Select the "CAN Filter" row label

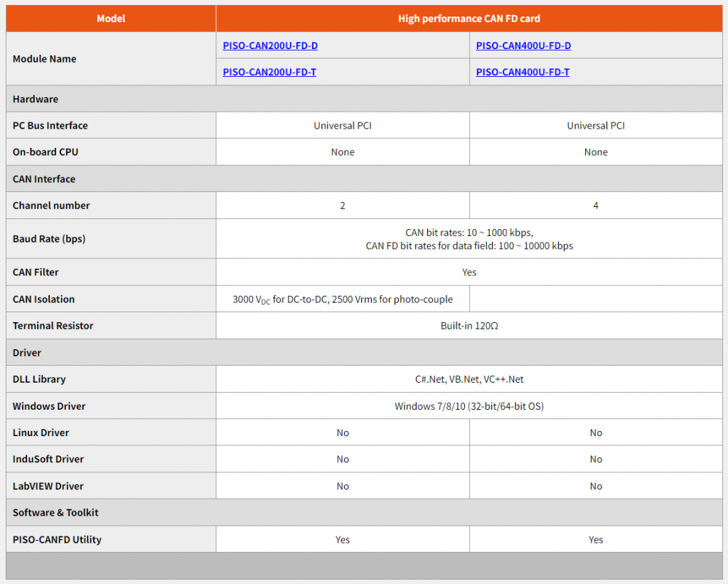tap(36, 272)
